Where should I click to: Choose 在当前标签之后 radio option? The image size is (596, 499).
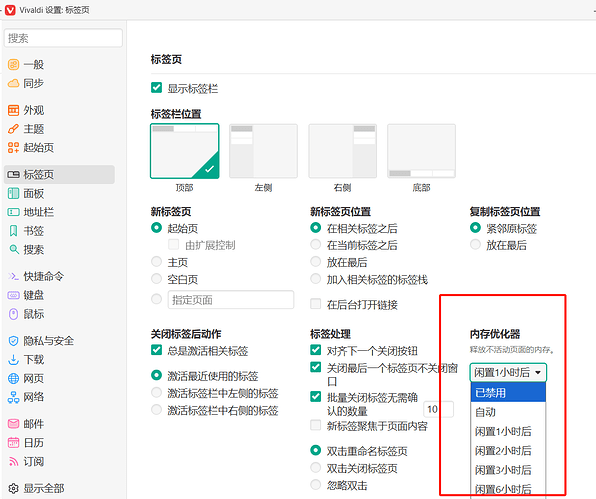[x=315, y=244]
